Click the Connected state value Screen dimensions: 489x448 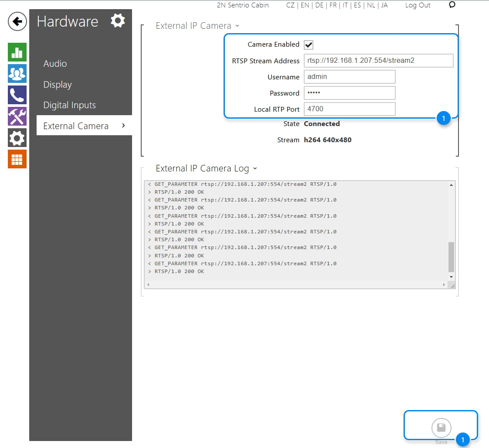click(322, 124)
